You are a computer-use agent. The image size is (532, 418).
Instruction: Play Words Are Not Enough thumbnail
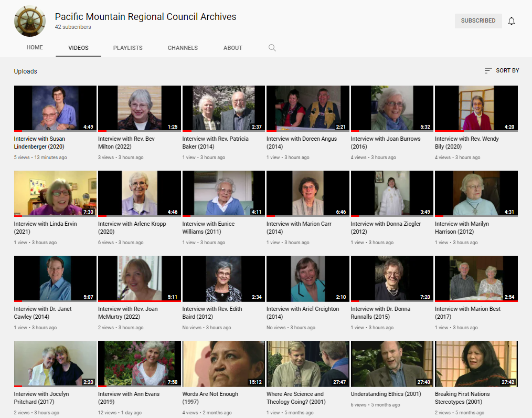(x=224, y=364)
